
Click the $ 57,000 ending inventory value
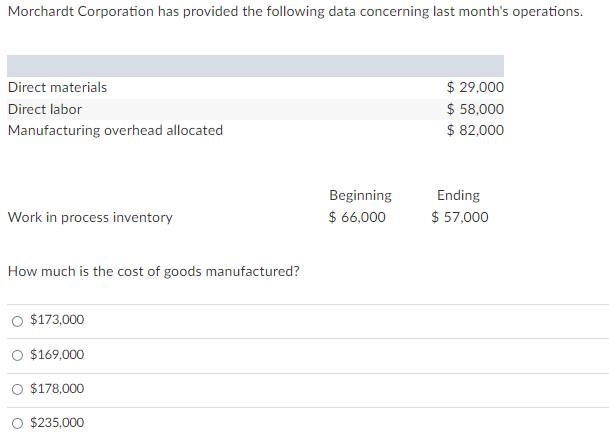(x=460, y=217)
